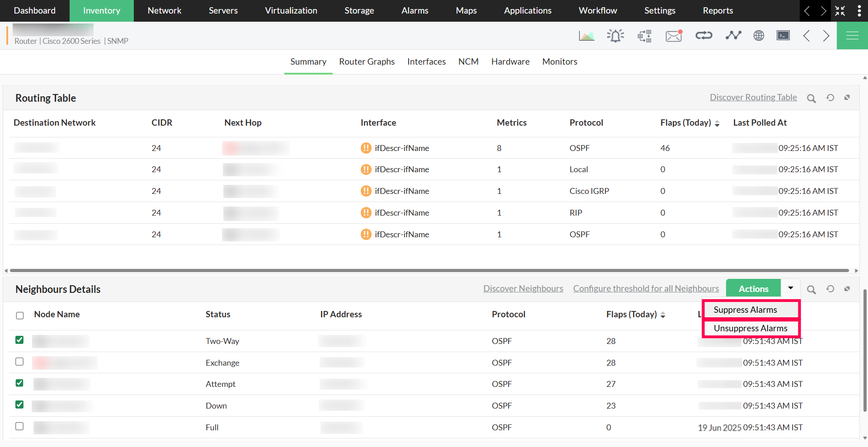Click the Node Name column header
The width and height of the screenshot is (868, 447).
[x=57, y=314]
